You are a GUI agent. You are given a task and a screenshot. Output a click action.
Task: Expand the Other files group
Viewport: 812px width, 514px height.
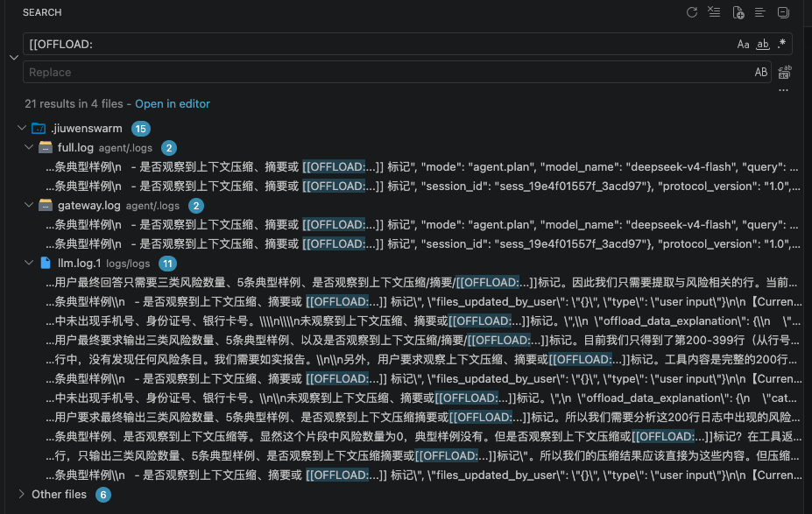(22, 495)
